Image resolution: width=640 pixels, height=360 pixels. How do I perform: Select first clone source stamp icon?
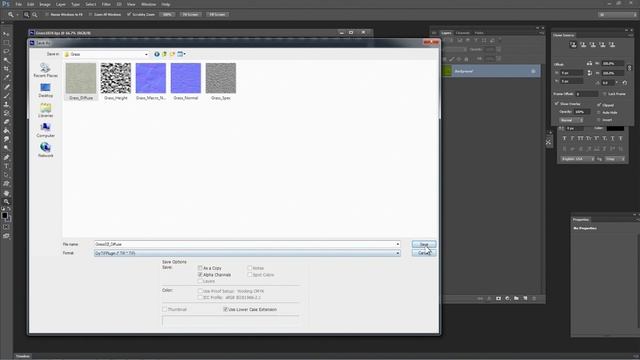click(573, 45)
